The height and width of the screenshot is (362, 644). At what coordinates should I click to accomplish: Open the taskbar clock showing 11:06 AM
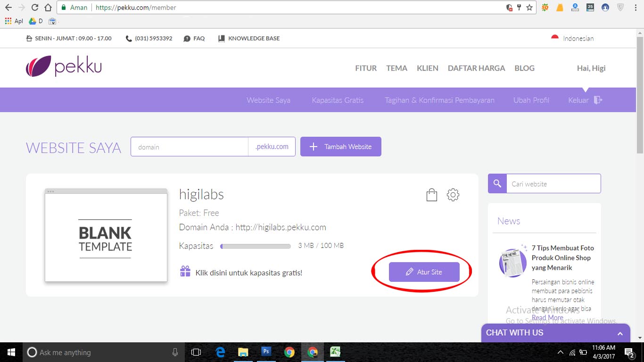tap(603, 352)
